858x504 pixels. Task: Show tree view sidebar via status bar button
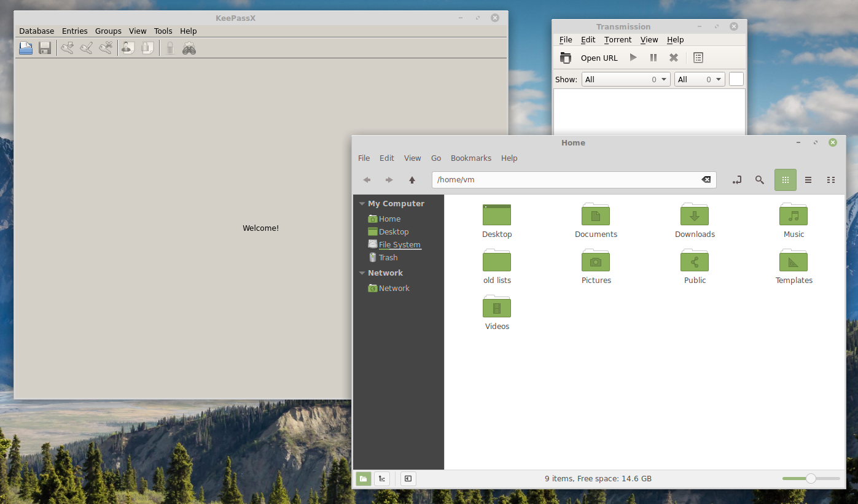tap(382, 479)
